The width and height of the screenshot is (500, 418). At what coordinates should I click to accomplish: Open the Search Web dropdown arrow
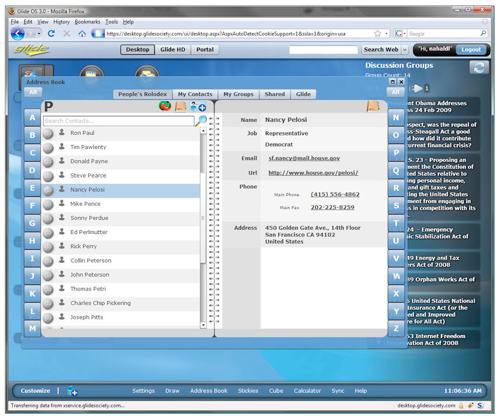[405, 50]
